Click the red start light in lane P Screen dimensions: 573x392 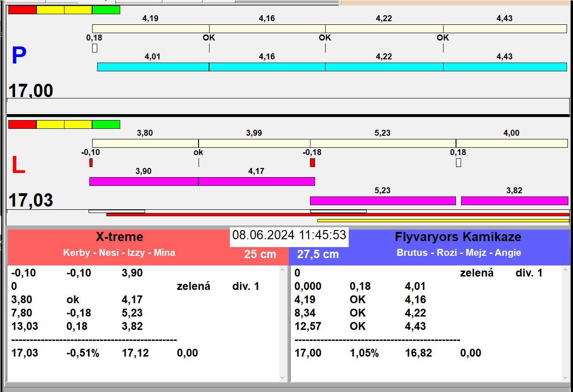22,10
